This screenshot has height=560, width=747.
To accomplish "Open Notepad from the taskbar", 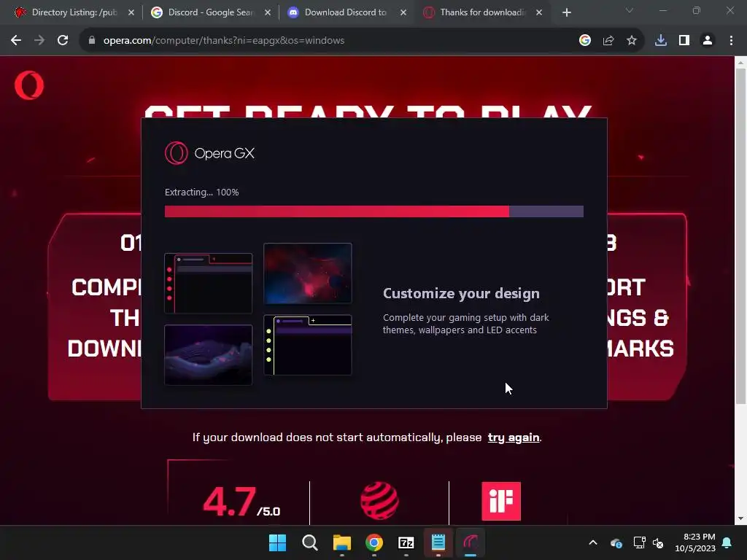I will 438,542.
